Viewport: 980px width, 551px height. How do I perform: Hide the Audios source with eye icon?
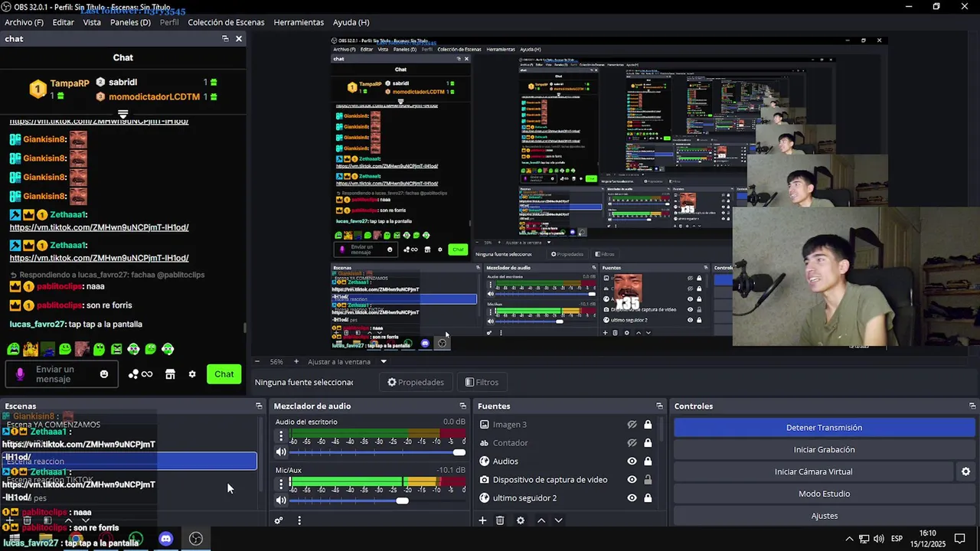point(632,461)
